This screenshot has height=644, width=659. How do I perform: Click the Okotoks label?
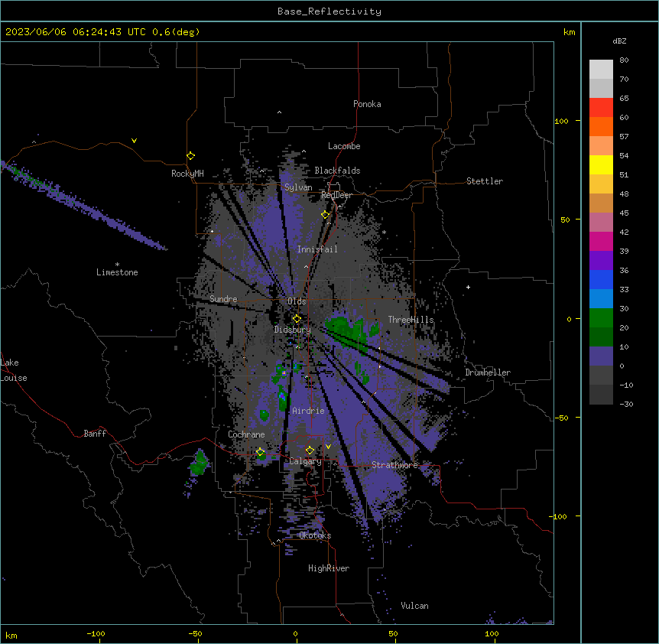tap(315, 535)
